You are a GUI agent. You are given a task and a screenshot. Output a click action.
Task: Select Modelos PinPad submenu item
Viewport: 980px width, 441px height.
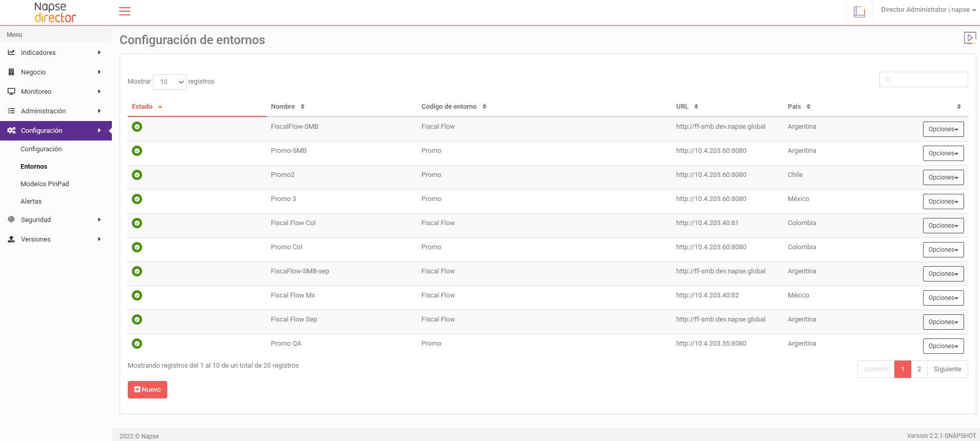coord(45,184)
